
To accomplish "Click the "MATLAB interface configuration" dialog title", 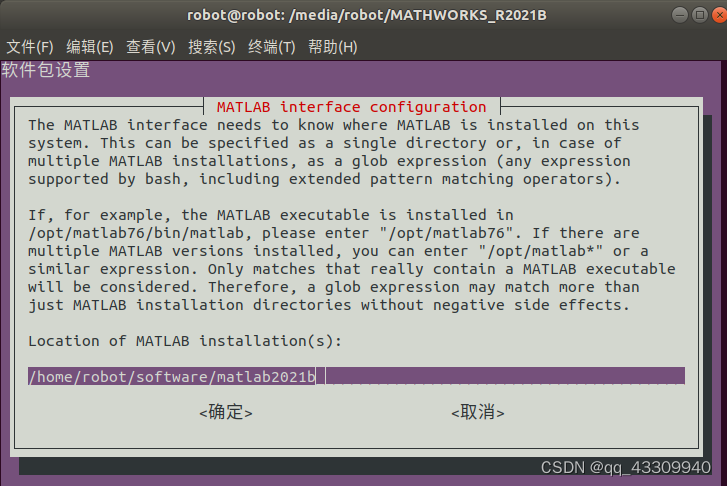I will 351,107.
